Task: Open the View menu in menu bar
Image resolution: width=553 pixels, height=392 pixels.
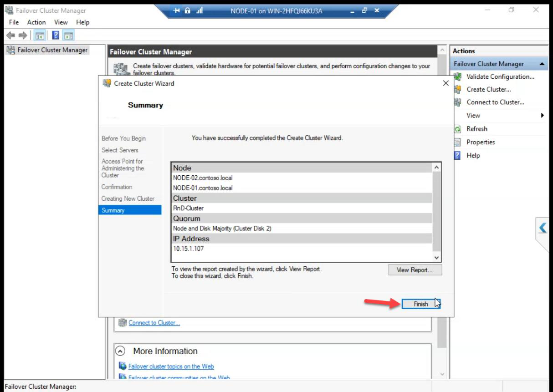Action: (x=61, y=22)
